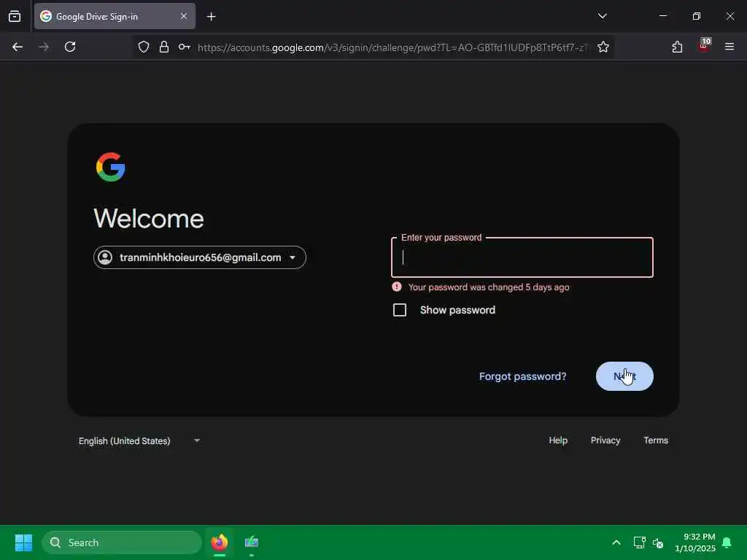Select the Google Drive: Sign-in tab
The width and height of the screenshot is (747, 560).
pyautogui.click(x=115, y=17)
